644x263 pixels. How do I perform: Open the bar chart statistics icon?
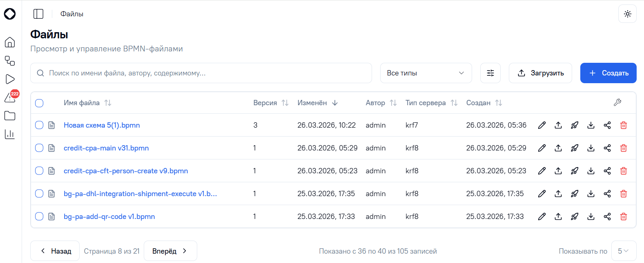coord(10,134)
